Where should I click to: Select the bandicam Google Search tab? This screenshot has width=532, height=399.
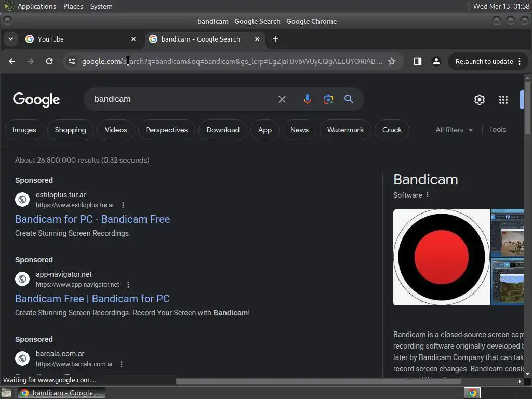[x=205, y=39]
